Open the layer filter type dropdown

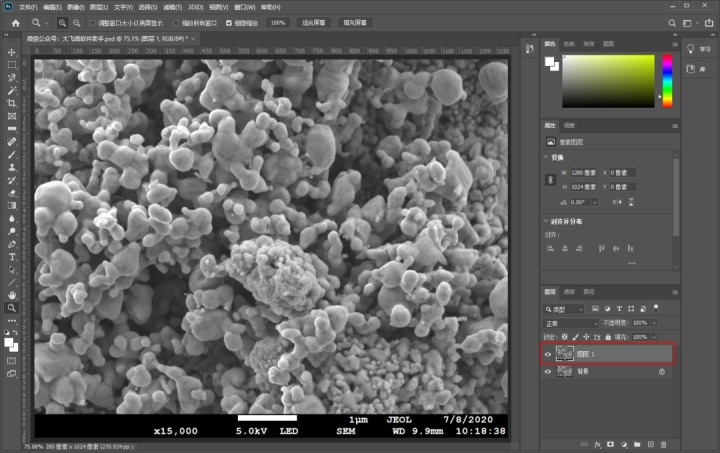563,309
